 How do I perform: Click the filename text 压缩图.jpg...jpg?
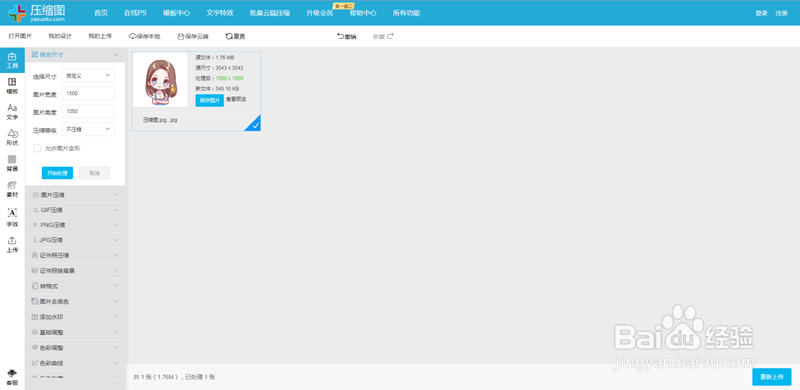pyautogui.click(x=160, y=119)
